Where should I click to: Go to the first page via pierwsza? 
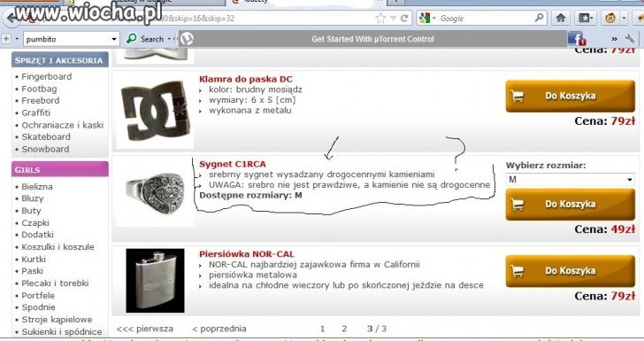pos(144,329)
